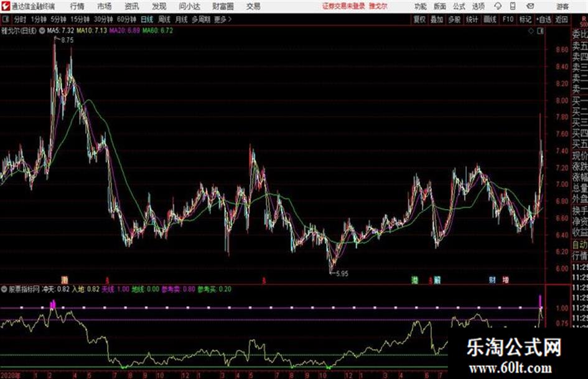Image resolution: width=588 pixels, height=379 pixels.
Task: Click the 统计 statistics button
Action: coord(472,19)
